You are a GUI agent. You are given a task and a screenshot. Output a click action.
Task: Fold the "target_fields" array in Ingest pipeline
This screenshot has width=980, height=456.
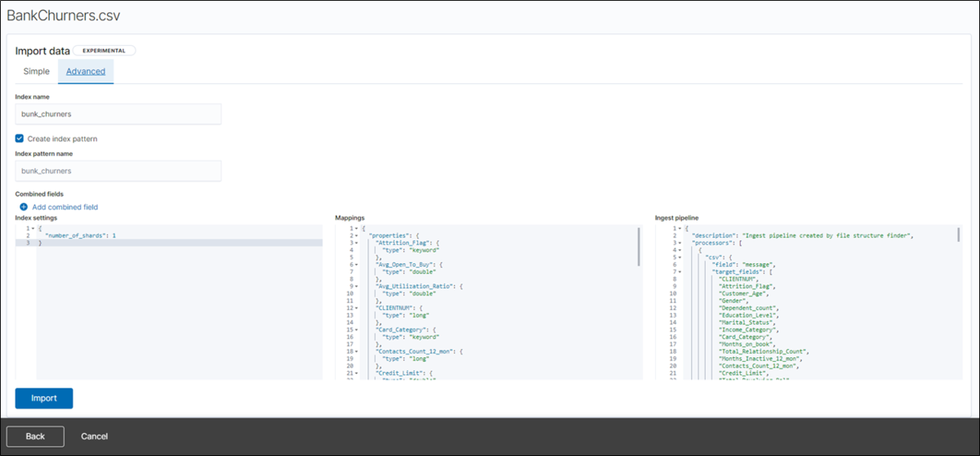pos(678,272)
